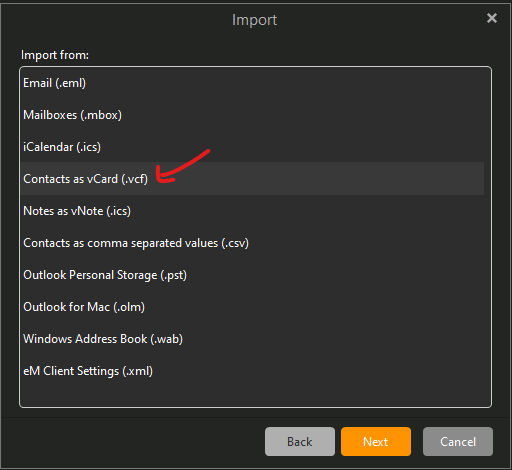Select iCalendar (.ics) import format
The image size is (512, 470).
click(x=252, y=147)
